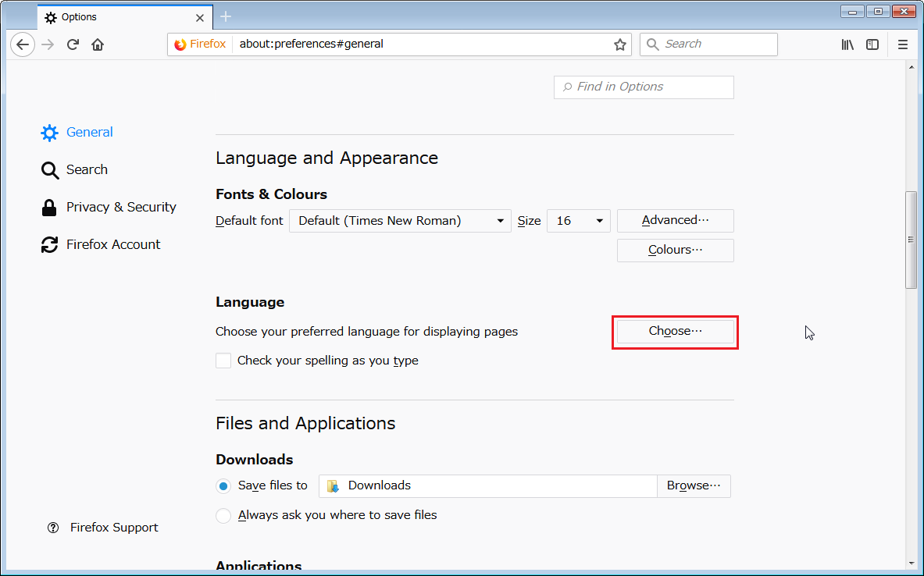
Task: Open Privacy & Security via lock icon
Action: click(x=49, y=207)
